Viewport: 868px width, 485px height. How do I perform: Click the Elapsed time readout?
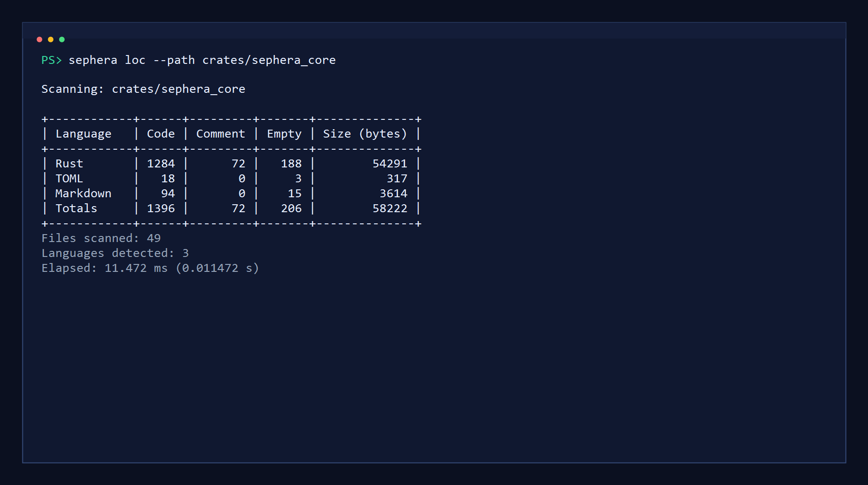click(150, 268)
